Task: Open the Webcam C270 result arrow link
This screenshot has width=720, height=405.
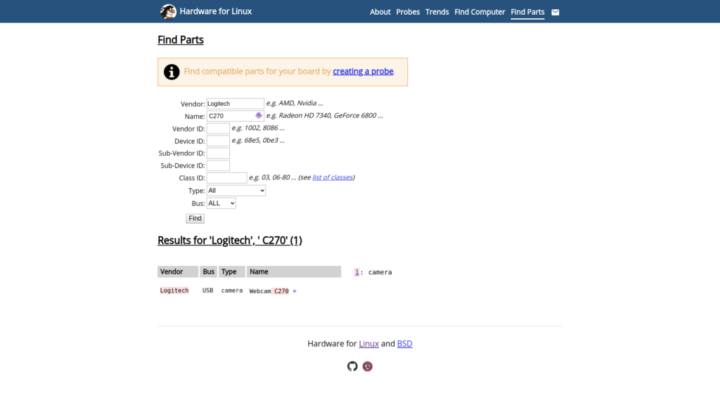Action: pyautogui.click(x=294, y=291)
